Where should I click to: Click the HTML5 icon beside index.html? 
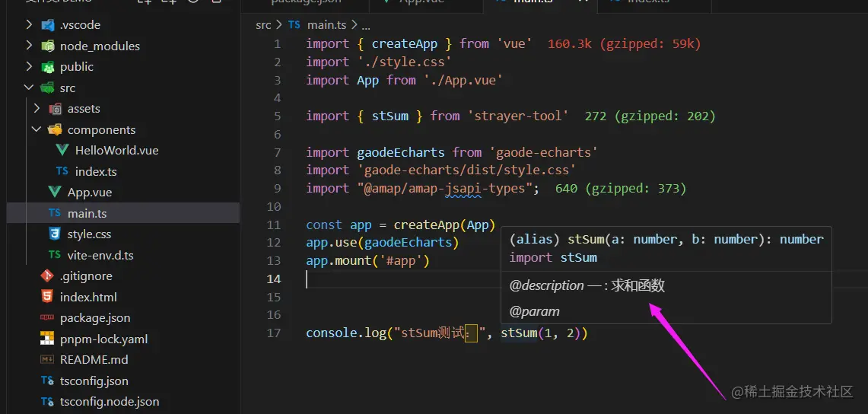coord(48,297)
